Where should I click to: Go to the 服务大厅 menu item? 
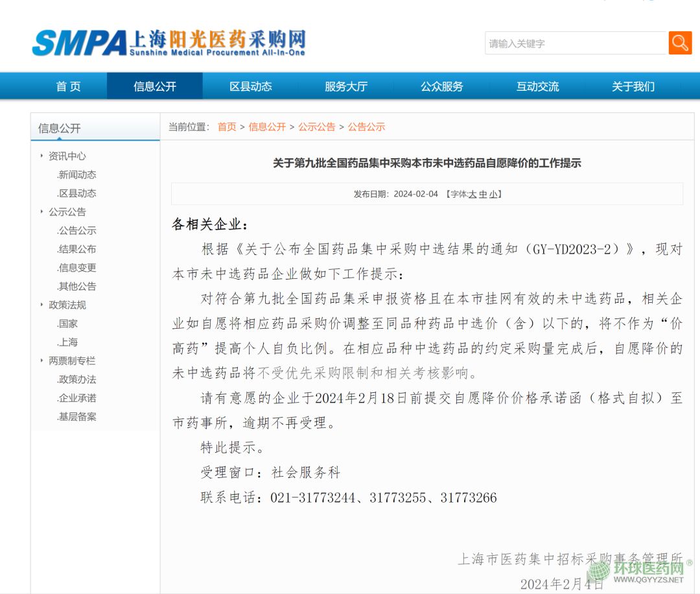point(346,86)
